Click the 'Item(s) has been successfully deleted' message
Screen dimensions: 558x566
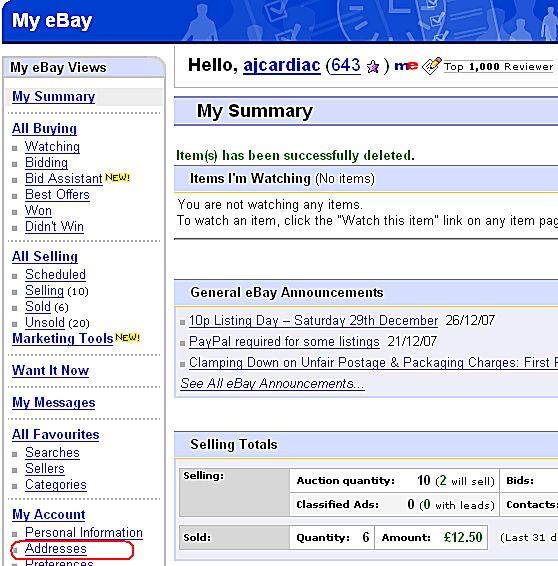point(295,156)
